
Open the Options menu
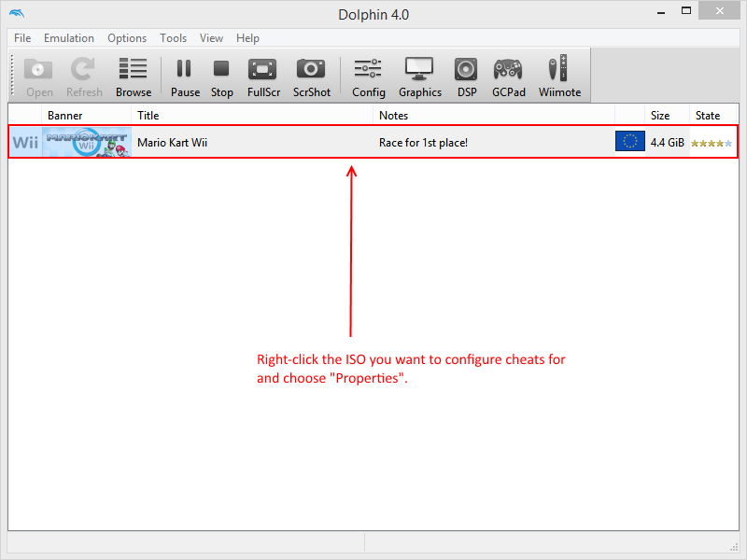(127, 38)
